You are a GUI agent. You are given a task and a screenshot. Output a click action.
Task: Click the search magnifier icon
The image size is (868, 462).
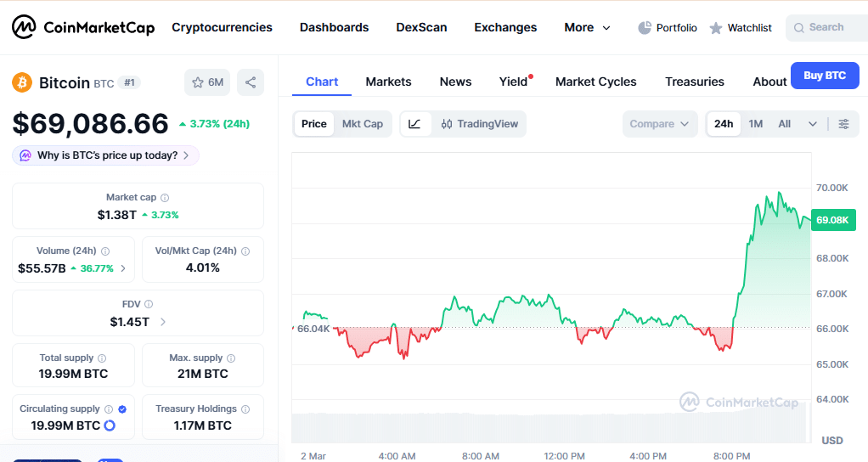[799, 28]
